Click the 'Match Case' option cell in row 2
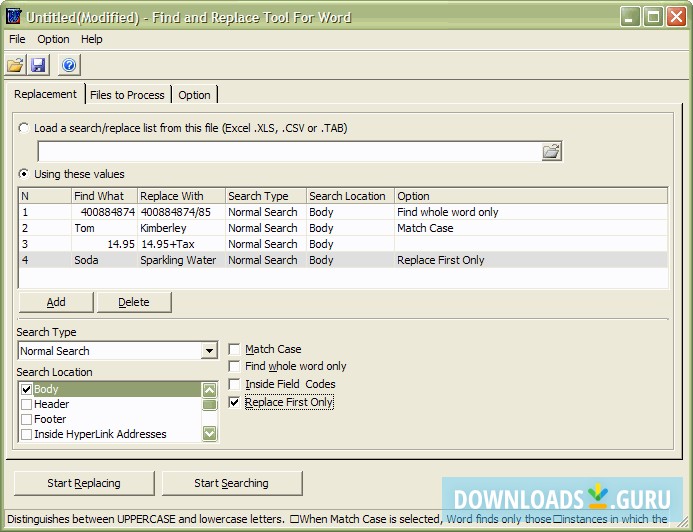 (x=531, y=228)
